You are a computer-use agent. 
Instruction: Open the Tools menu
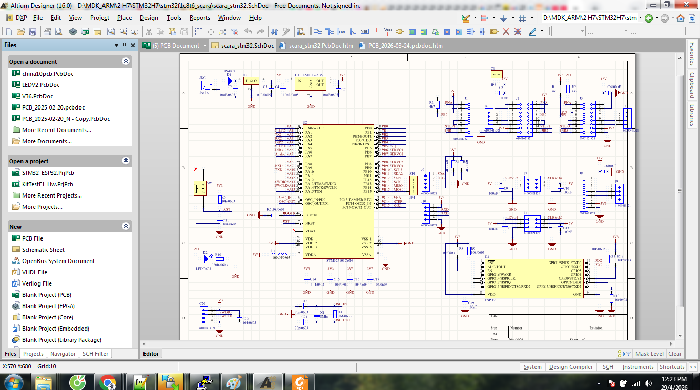[174, 18]
